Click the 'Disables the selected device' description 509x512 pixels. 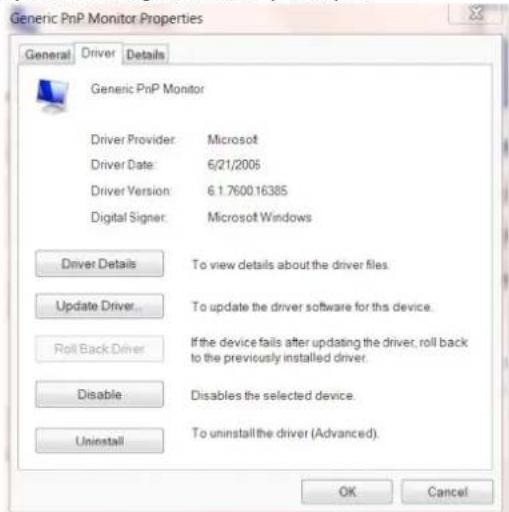(x=273, y=396)
